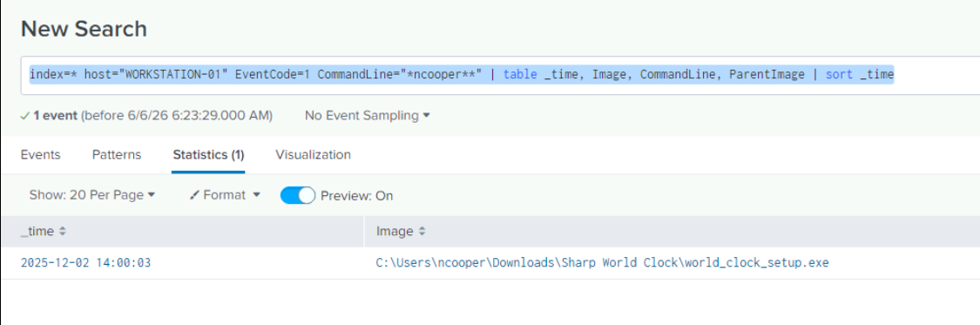Select the Statistics (1) tab
Screen dimensions: 980x325
point(208,154)
